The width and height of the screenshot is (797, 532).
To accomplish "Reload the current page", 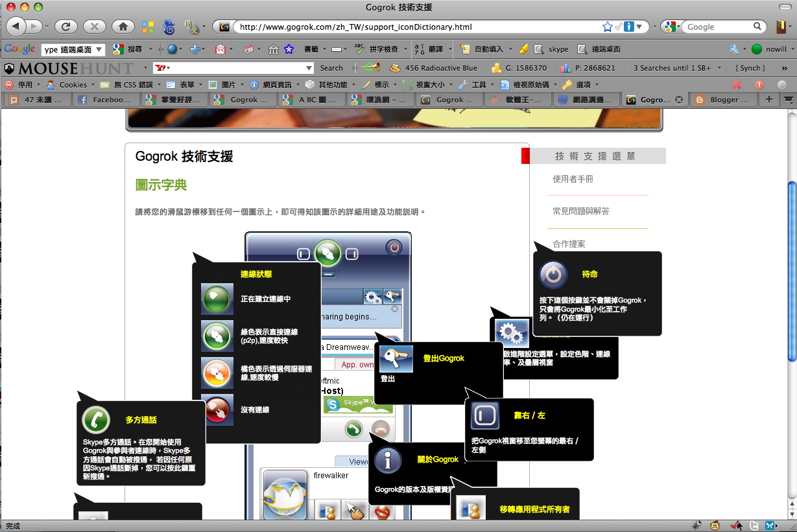I will tap(66, 27).
